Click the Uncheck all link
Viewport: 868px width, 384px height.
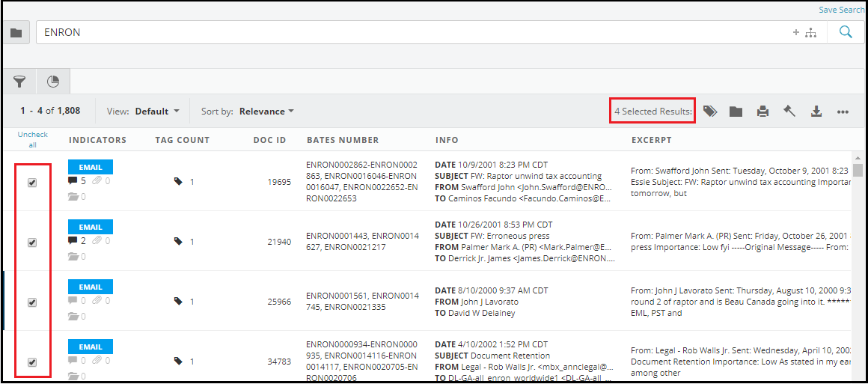(x=33, y=140)
